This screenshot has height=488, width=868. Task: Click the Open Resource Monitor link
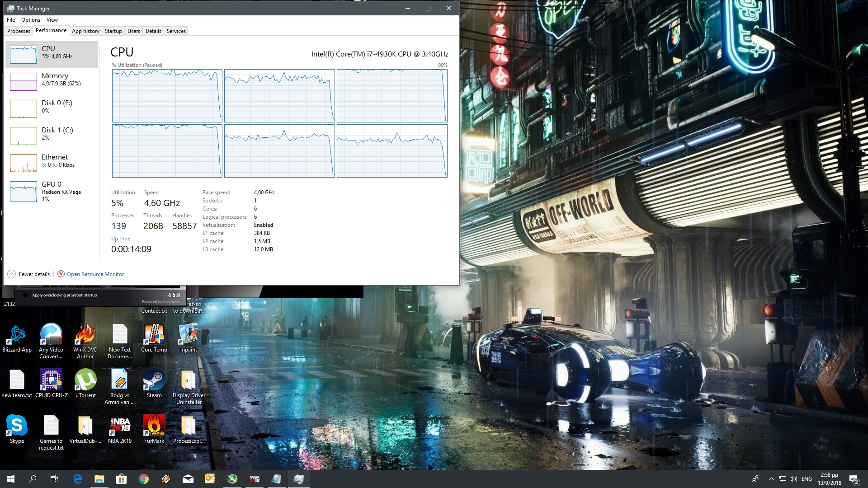tap(95, 274)
